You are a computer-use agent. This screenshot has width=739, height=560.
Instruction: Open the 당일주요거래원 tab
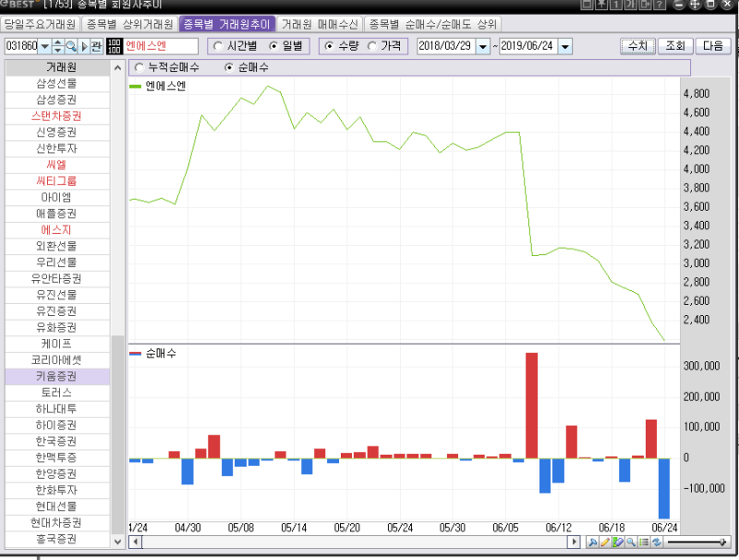coord(40,24)
